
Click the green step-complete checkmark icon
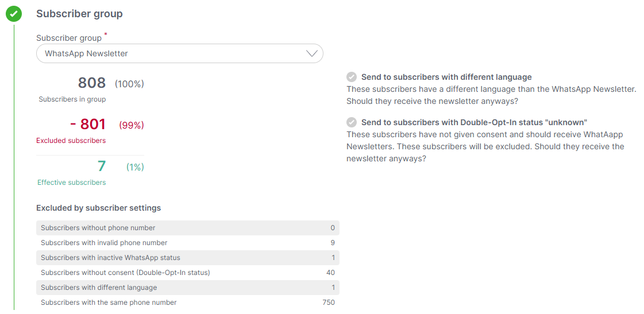[14, 14]
